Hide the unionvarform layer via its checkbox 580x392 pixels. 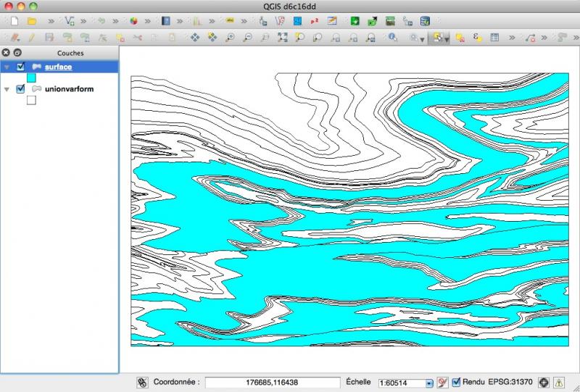coord(20,89)
